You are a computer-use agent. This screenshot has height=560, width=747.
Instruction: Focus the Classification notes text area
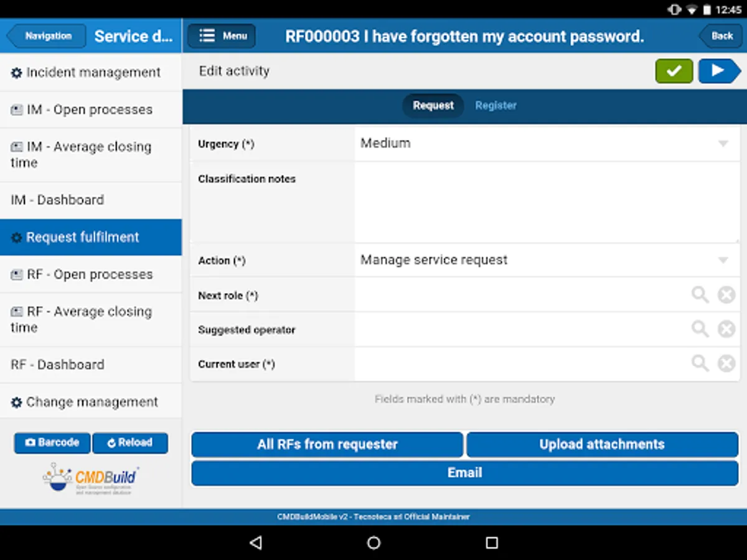tap(547, 202)
